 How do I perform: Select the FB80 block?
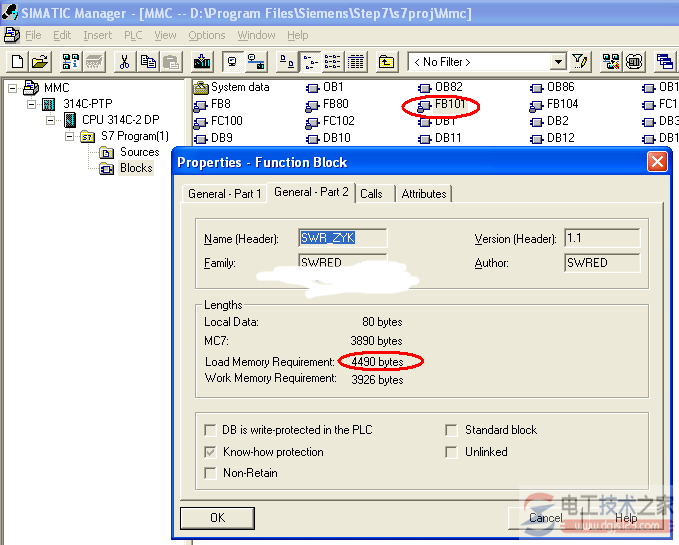coord(327,104)
